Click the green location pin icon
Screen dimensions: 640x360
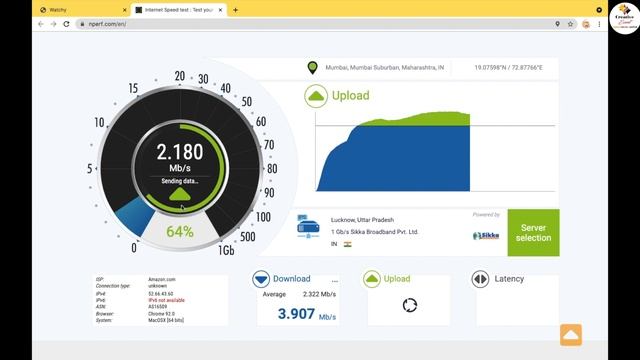312,67
